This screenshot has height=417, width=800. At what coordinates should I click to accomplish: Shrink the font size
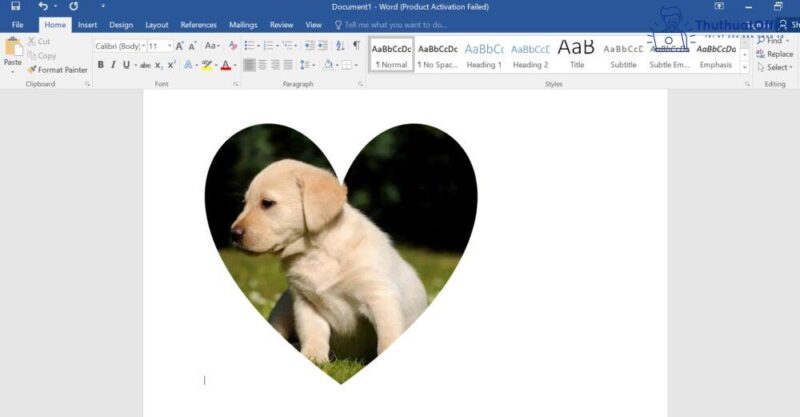pos(192,46)
